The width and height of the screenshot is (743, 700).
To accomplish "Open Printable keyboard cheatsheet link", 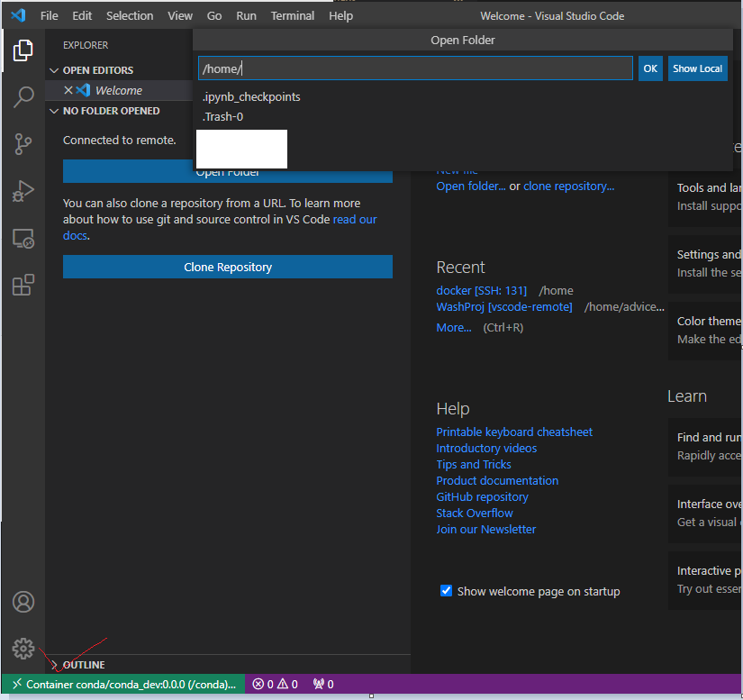I will pos(514,432).
